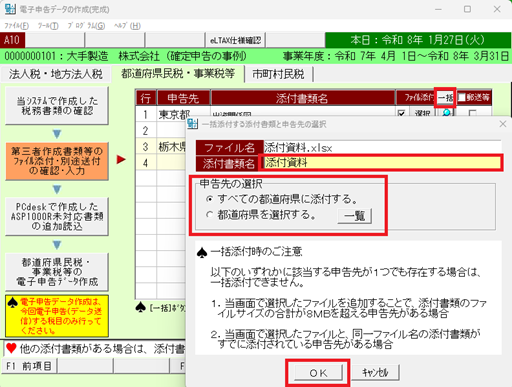
Task: Open the ヘルプ(H) menu
Action: (x=127, y=26)
